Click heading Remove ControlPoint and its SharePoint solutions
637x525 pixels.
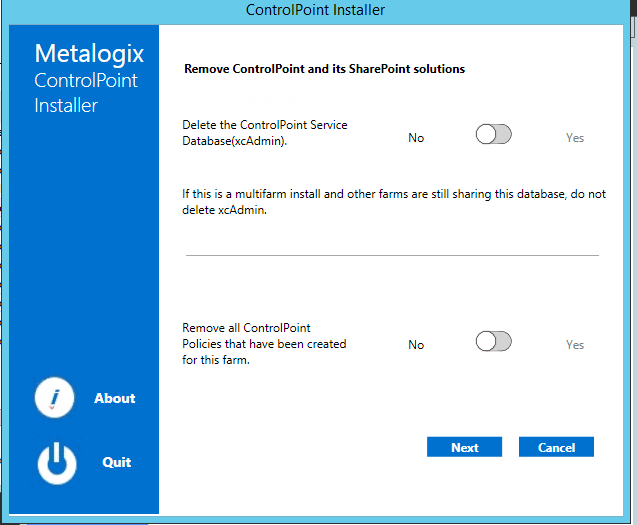[x=325, y=69]
